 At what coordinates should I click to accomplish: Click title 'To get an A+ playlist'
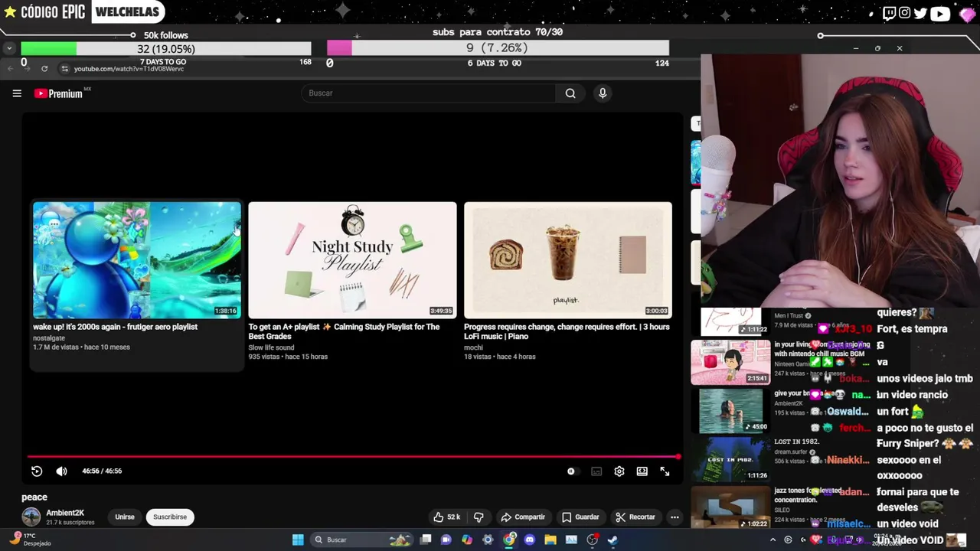(x=344, y=331)
